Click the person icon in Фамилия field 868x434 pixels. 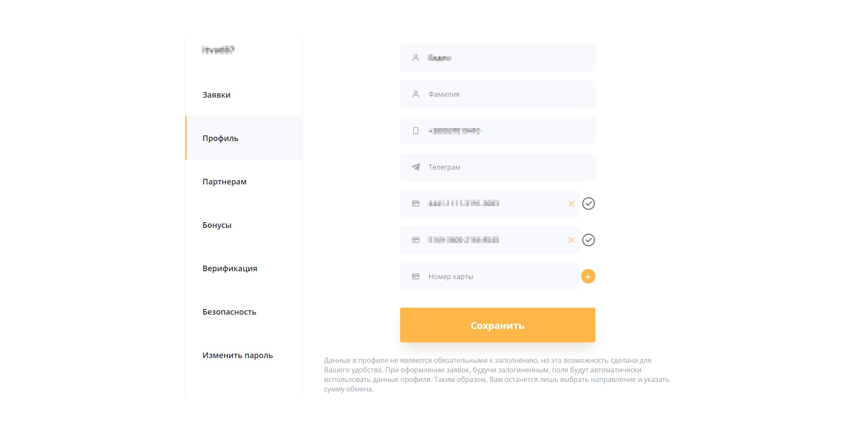416,94
